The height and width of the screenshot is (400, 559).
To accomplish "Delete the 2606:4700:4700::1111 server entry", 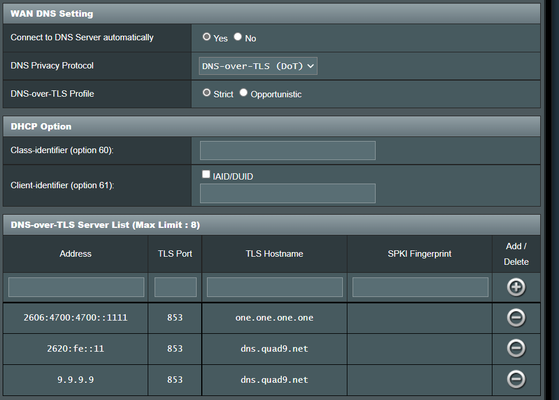I will click(516, 318).
